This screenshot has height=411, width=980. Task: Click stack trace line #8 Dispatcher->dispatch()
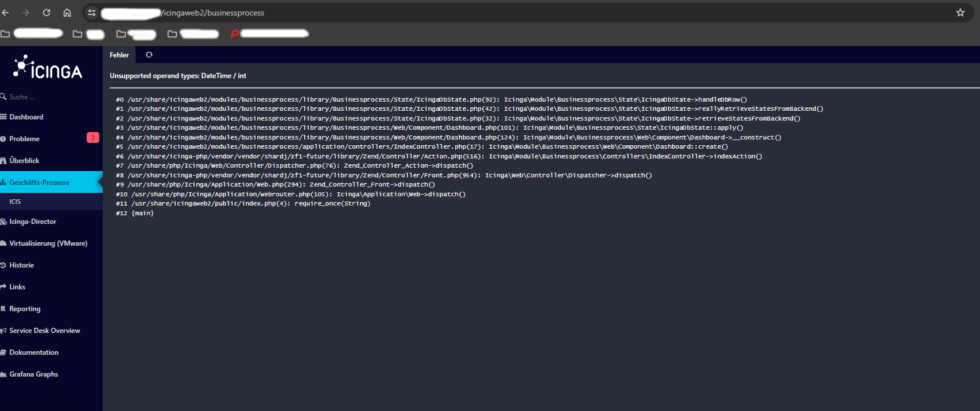(384, 175)
